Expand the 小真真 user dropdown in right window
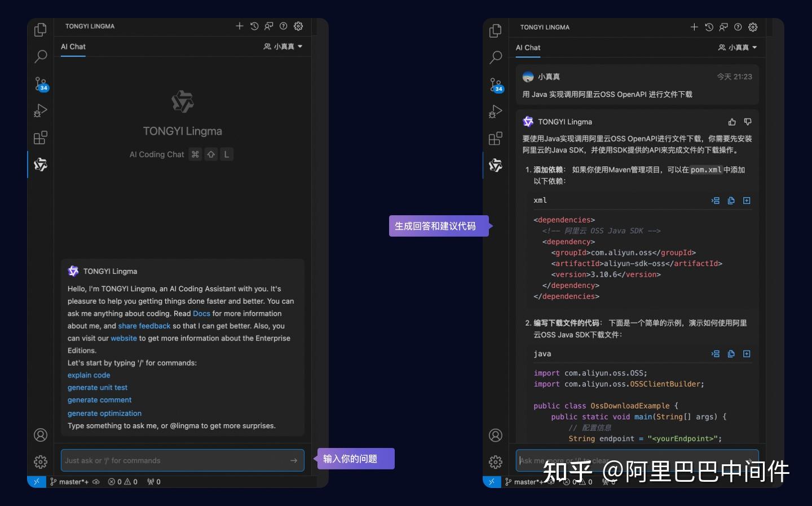Viewport: 812px width, 506px height. (x=738, y=48)
